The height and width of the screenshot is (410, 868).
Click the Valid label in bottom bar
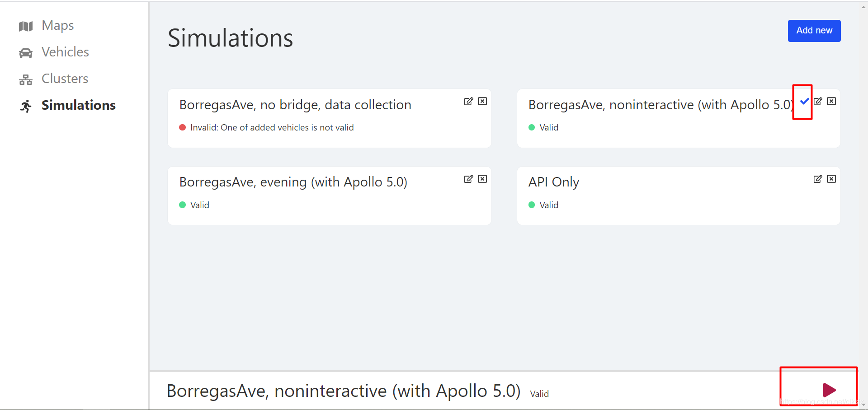539,394
